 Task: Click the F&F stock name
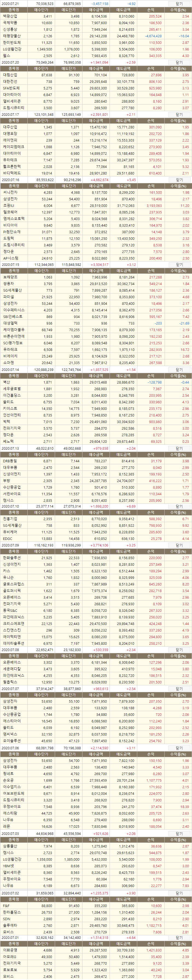[6, 906]
